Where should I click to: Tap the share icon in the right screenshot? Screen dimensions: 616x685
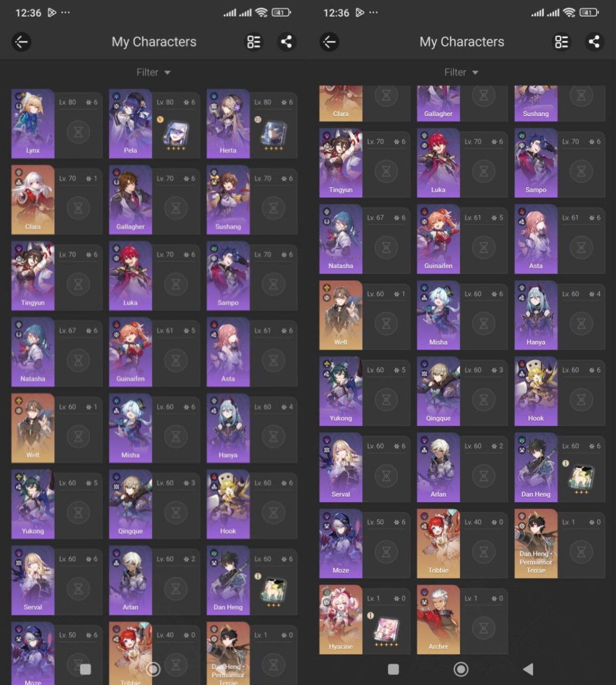tap(594, 42)
